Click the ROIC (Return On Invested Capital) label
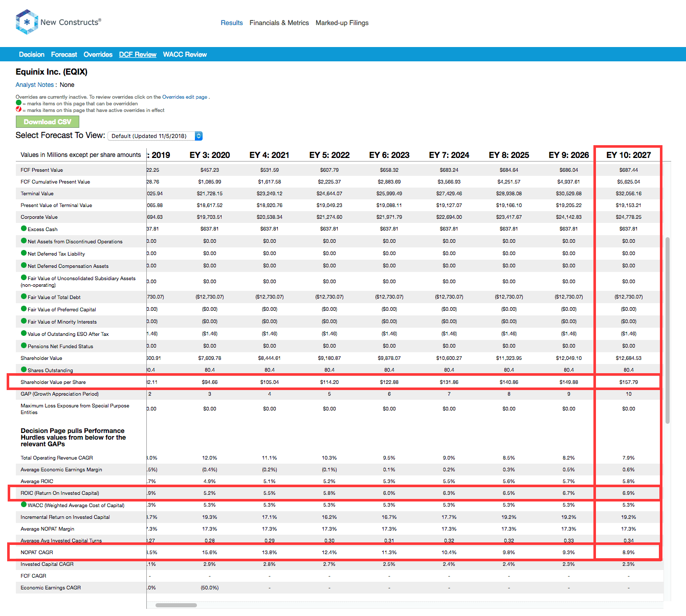 pos(60,493)
